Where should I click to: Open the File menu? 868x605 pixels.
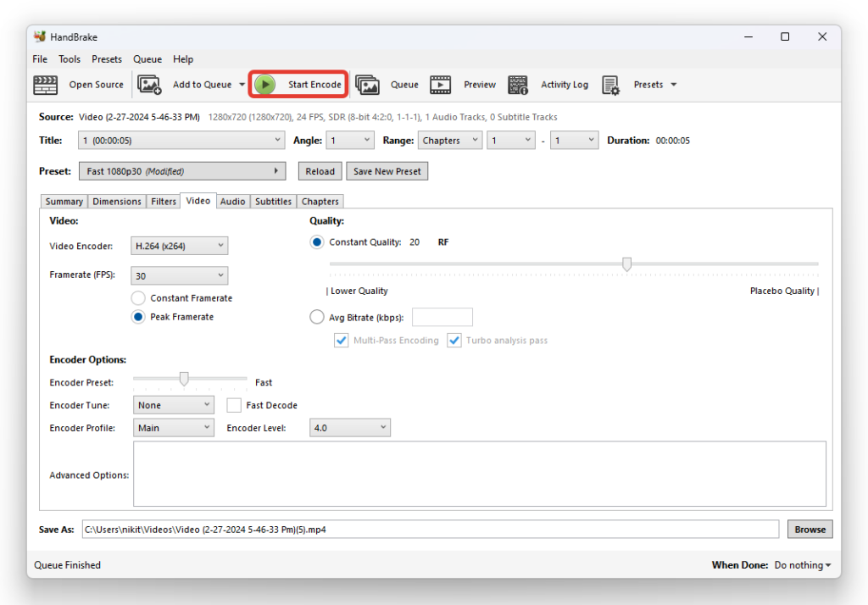tap(40, 59)
